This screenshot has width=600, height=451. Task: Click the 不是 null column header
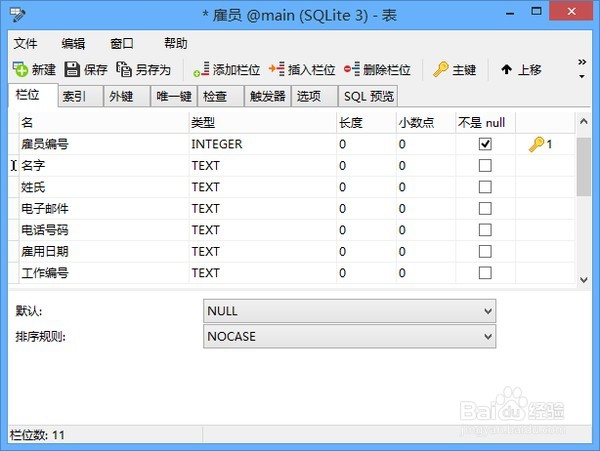(486, 122)
